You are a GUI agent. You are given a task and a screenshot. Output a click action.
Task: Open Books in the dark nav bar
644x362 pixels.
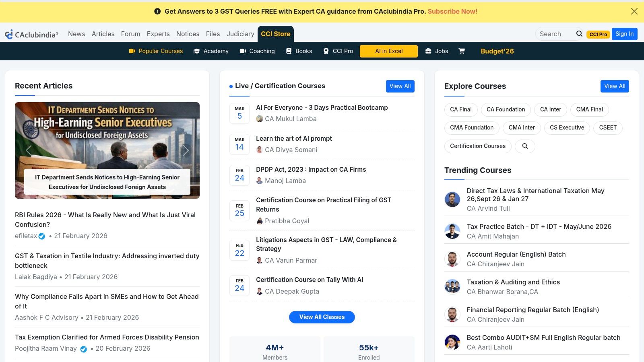[299, 51]
